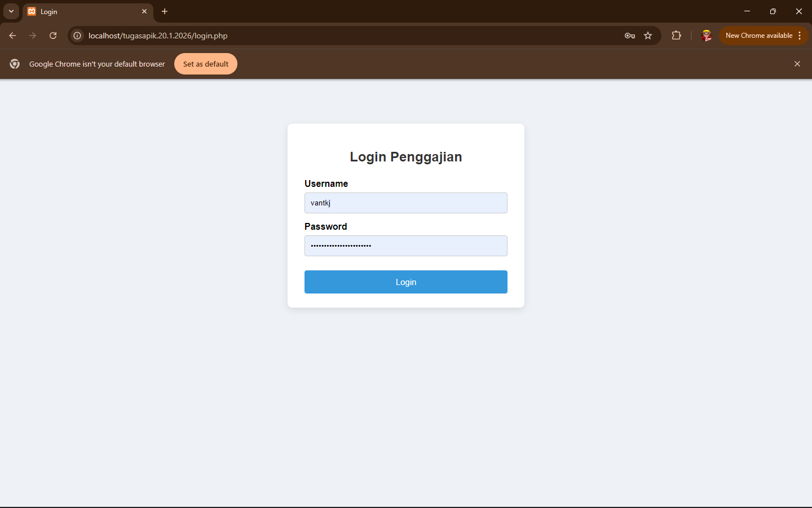Image resolution: width=812 pixels, height=508 pixels.
Task: Focus the Password input field
Action: (406, 246)
